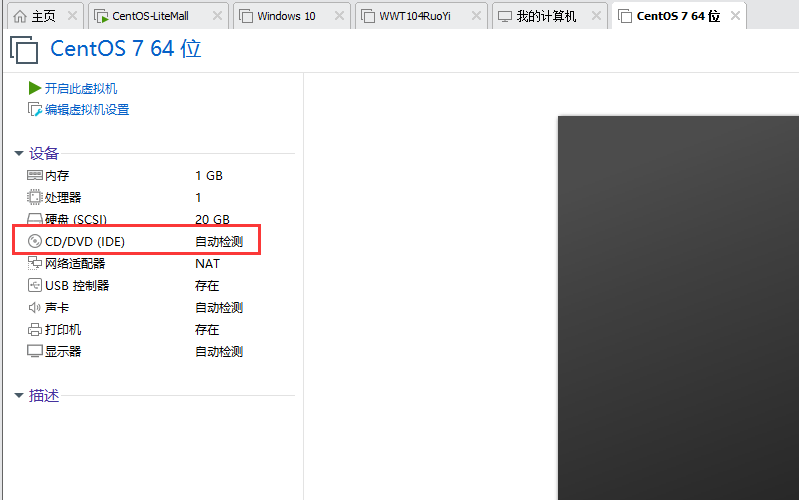Collapse the 描述 description section
This screenshot has width=799, height=500.
(x=18, y=396)
